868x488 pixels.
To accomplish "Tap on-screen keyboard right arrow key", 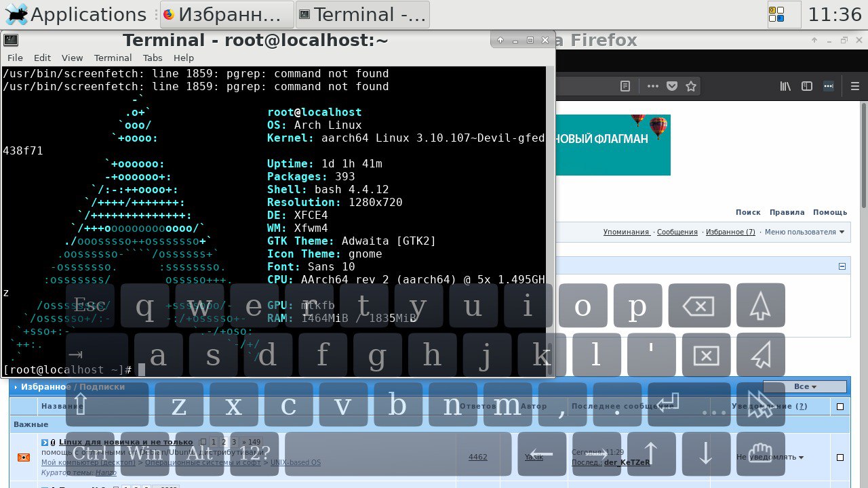I will click(x=597, y=454).
